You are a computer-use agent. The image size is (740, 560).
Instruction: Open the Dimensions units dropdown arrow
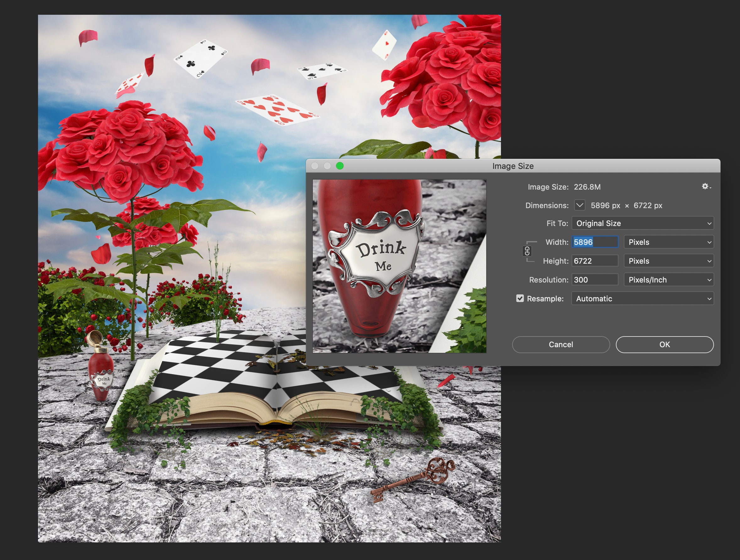tap(580, 205)
